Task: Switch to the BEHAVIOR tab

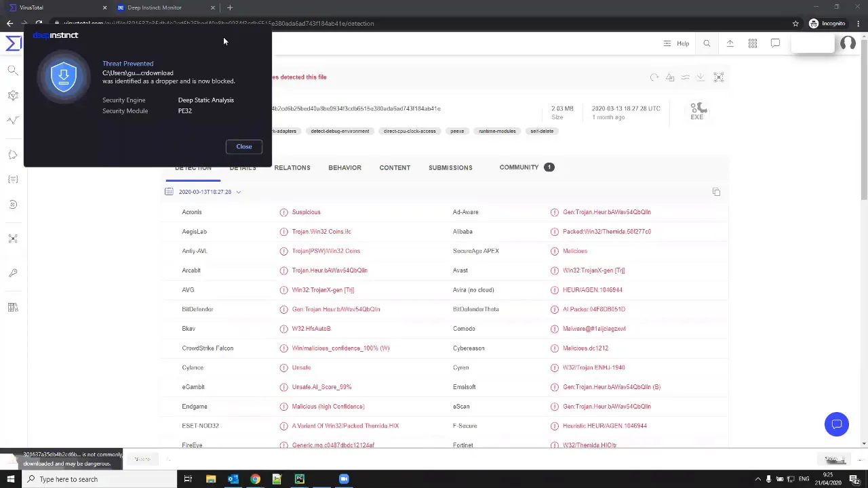Action: pyautogui.click(x=344, y=167)
